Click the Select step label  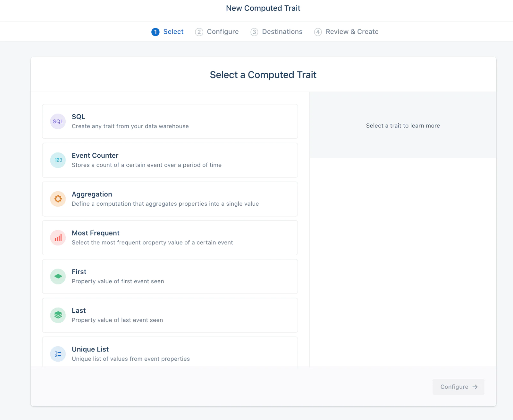coord(173,32)
